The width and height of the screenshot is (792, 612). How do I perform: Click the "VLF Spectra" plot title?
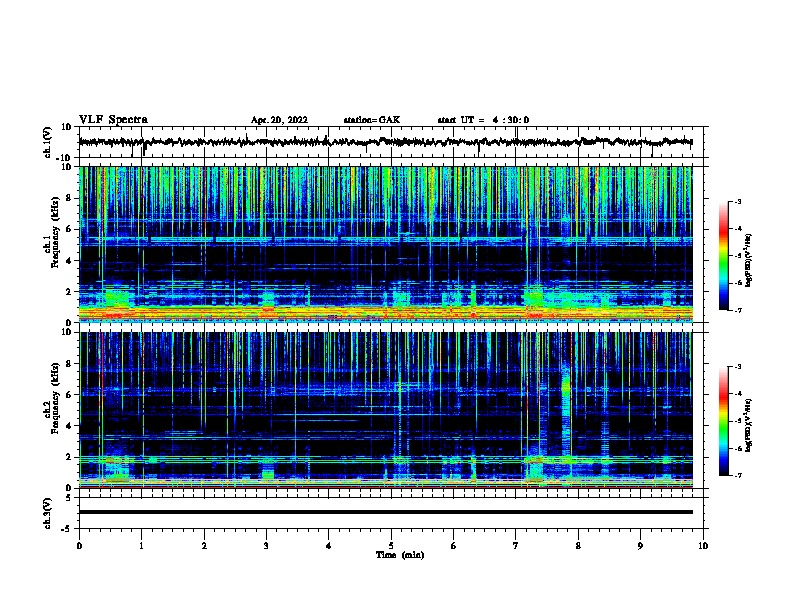pos(113,120)
